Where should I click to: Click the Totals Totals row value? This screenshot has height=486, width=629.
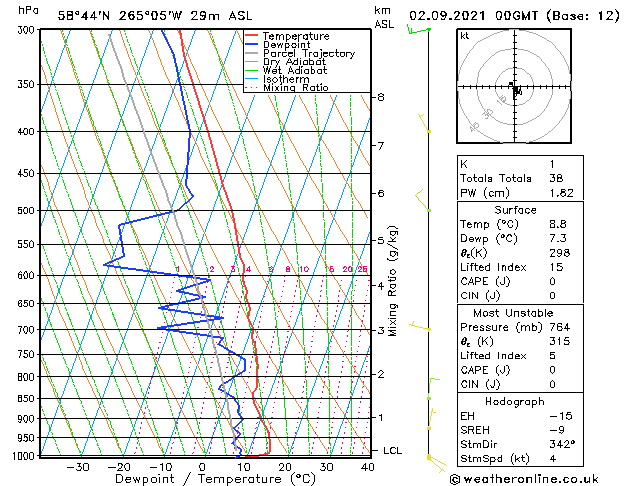click(557, 177)
